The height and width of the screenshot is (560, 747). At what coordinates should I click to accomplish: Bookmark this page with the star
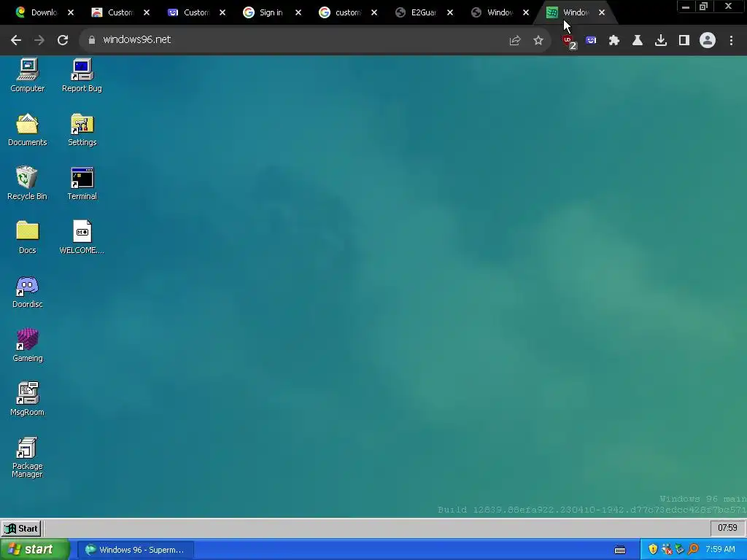tap(538, 41)
